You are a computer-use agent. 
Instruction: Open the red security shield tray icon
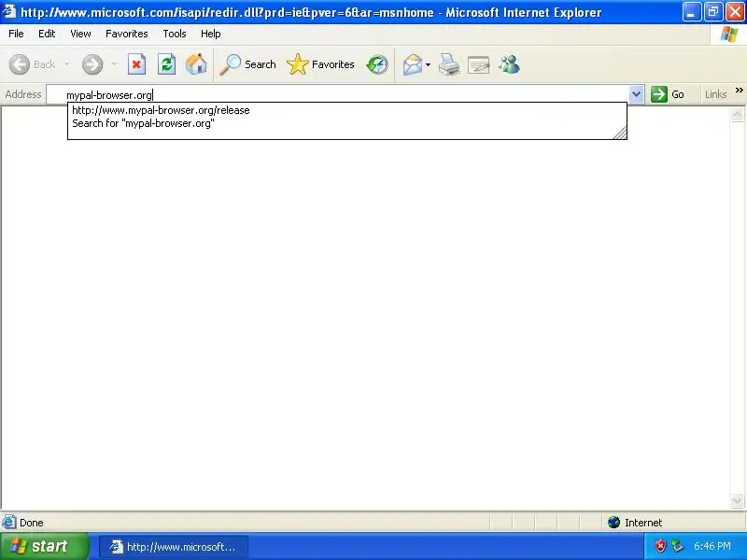tap(660, 546)
